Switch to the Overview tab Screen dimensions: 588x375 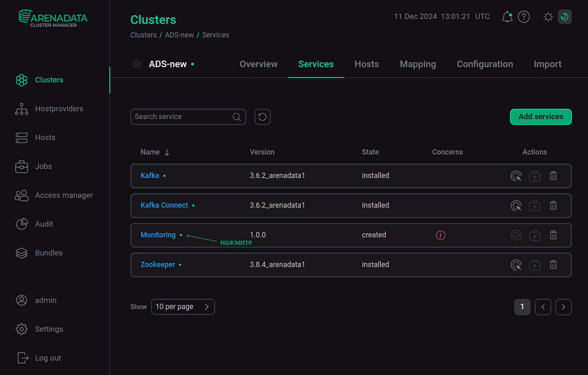click(x=259, y=64)
